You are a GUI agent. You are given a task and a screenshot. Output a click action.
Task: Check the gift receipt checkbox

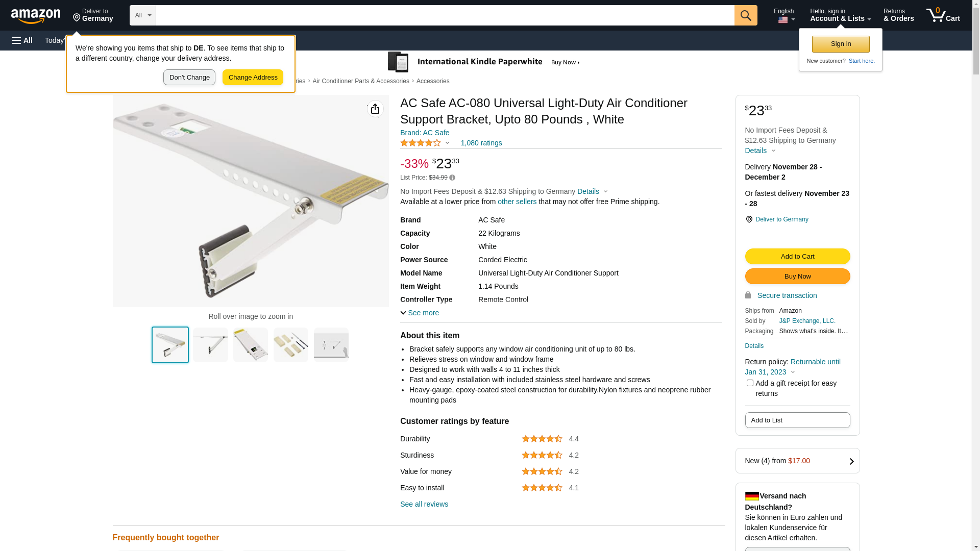(750, 383)
